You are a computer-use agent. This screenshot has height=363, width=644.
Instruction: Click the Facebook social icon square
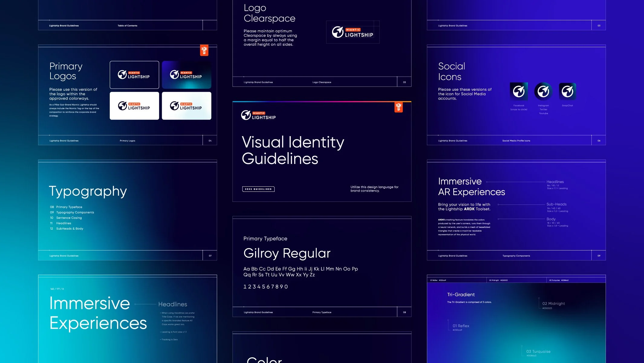tap(519, 91)
